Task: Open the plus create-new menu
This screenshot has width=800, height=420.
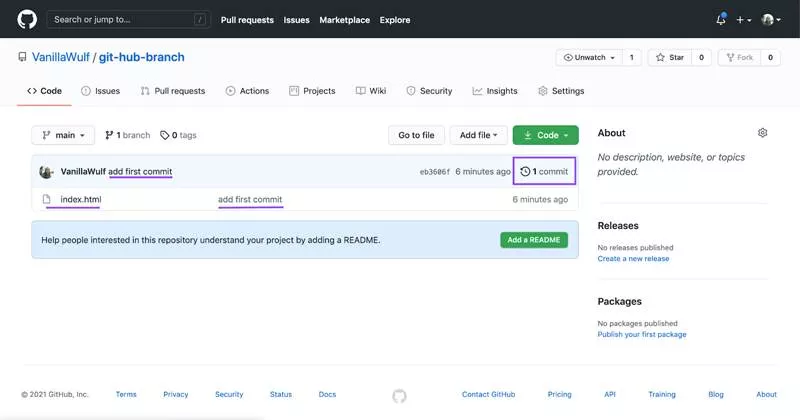Action: coord(743,20)
